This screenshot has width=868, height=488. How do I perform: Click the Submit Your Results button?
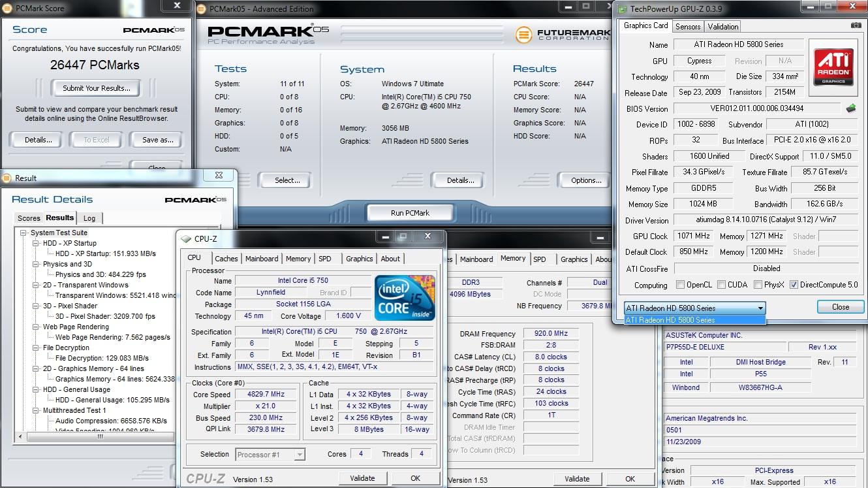click(x=97, y=88)
